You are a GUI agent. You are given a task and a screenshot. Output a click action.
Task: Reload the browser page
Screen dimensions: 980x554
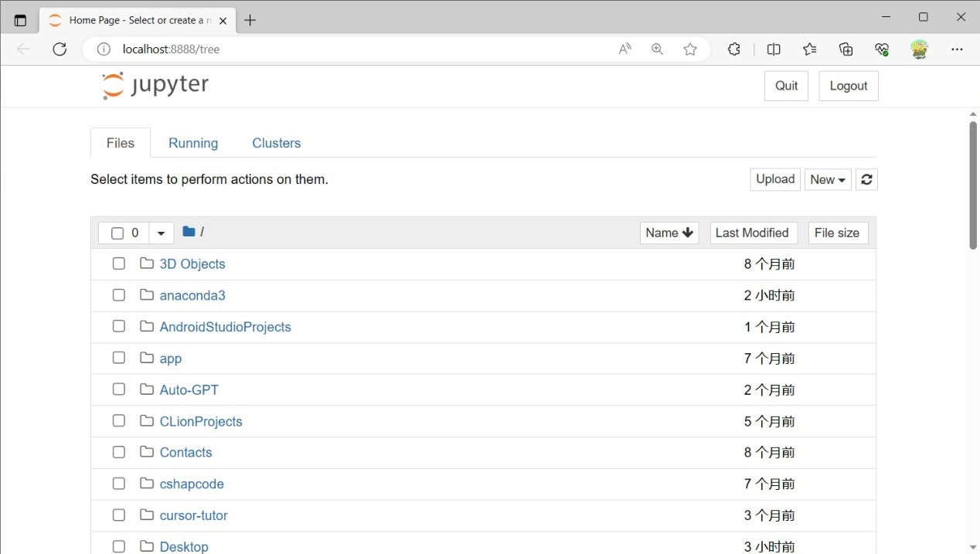coord(60,49)
